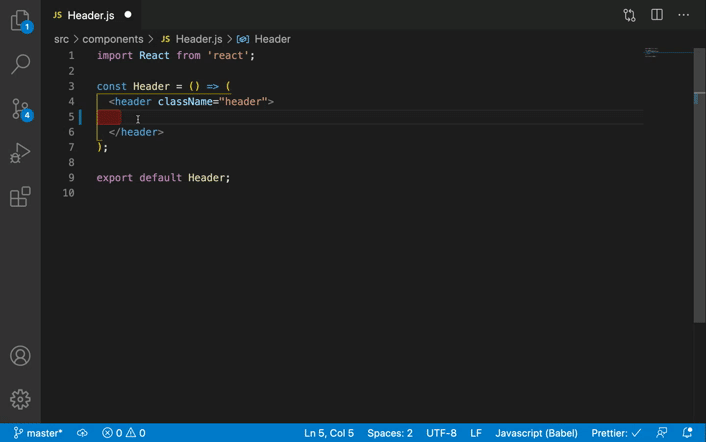Click the closing </header> tag
Viewport: 706px width, 442px height.
[136, 132]
